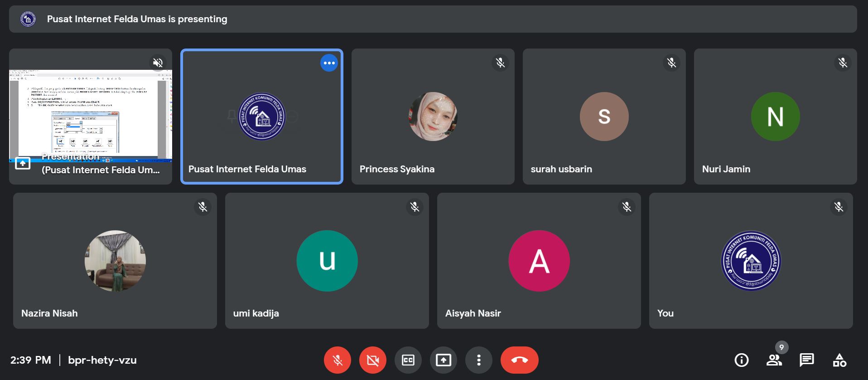The width and height of the screenshot is (868, 380).
Task: Click the muted mic icon on Nuri Jamin's tile
Action: click(x=843, y=63)
